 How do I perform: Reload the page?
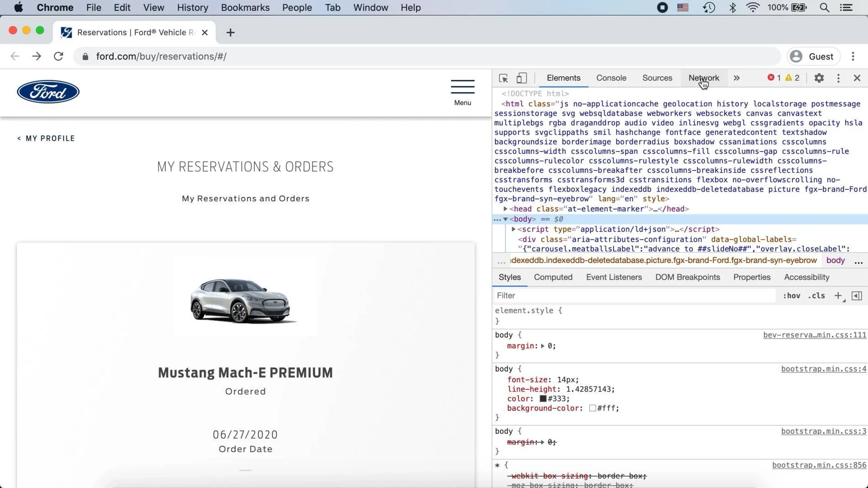pyautogui.click(x=58, y=56)
